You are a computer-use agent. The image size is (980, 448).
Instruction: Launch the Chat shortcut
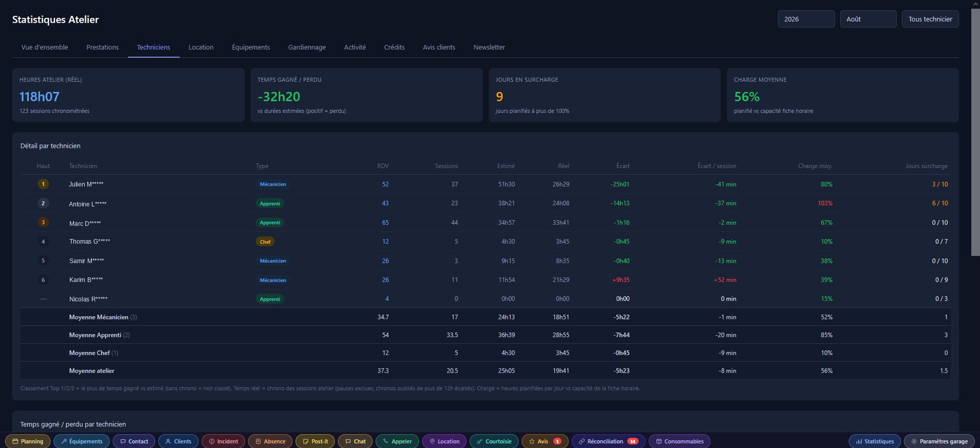tap(355, 441)
